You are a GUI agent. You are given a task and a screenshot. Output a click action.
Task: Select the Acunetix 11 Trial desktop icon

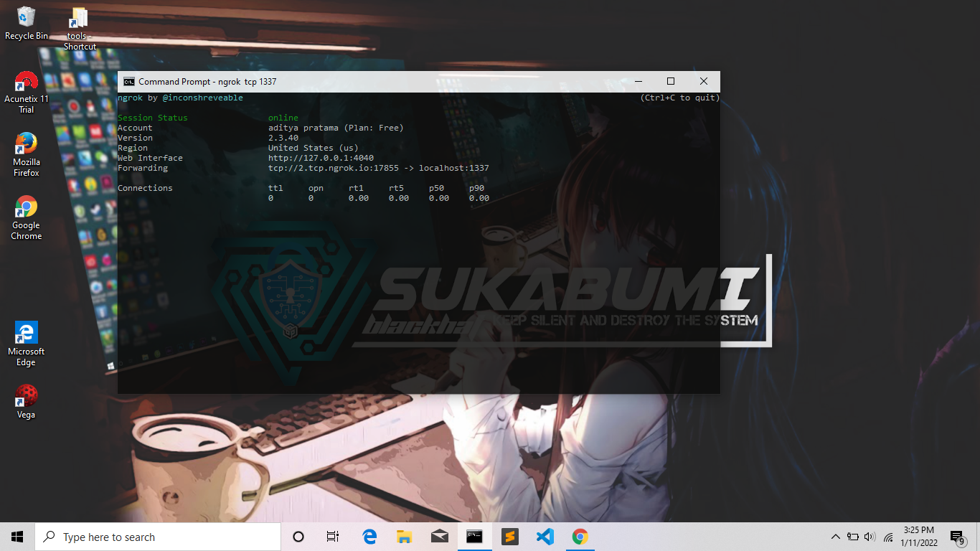pos(27,93)
